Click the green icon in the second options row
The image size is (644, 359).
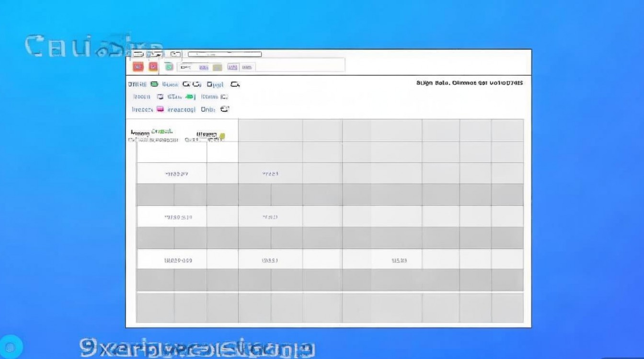click(x=190, y=97)
